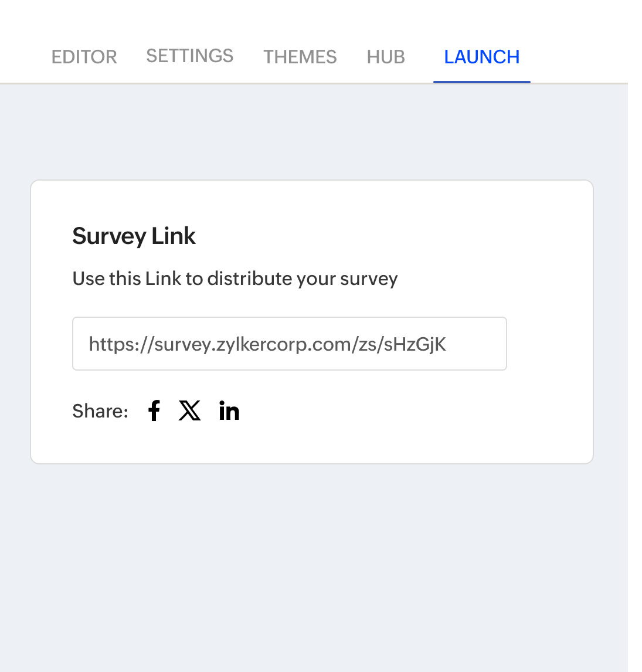Click the 'Use this Link to distribute' text
Viewport: 642px width, 672px height.
(235, 279)
